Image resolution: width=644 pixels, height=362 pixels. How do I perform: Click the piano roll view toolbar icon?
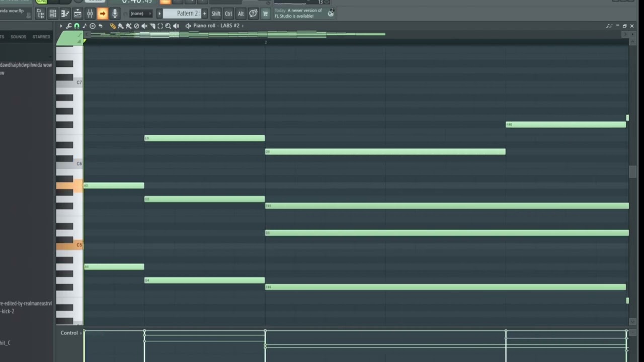tap(65, 14)
